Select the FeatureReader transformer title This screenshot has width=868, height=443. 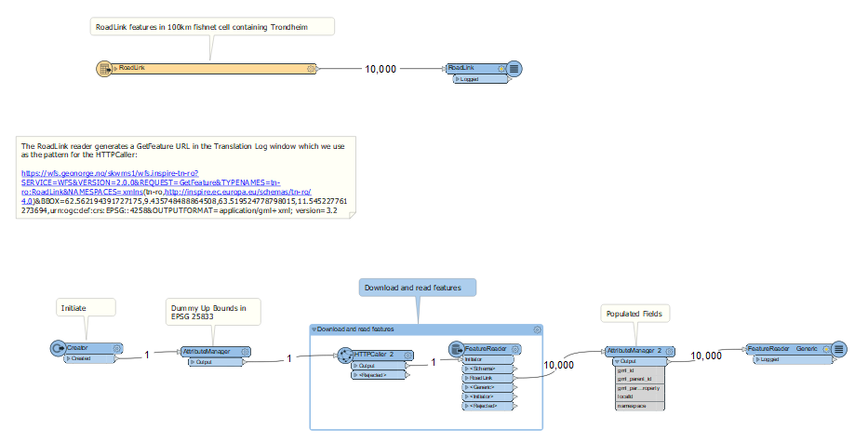[486, 349]
